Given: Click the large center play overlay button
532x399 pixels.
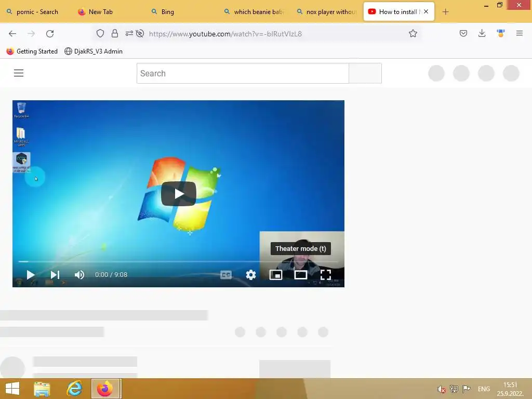Looking at the screenshot, I should [179, 194].
